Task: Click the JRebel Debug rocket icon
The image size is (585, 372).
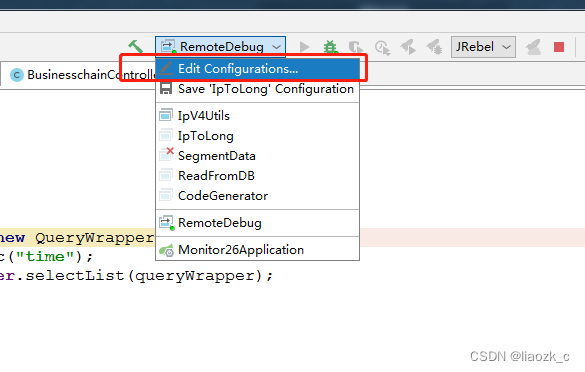Action: click(434, 47)
